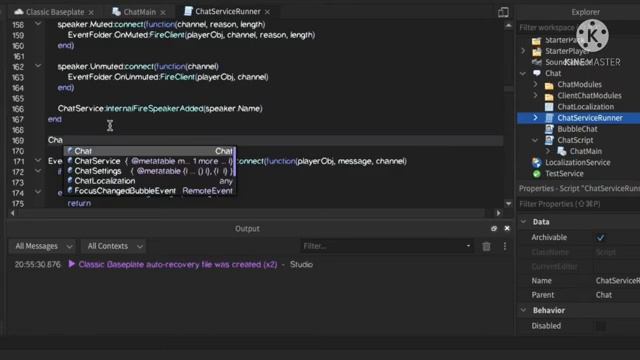Screen dimensions: 640x360
Task: Click the editor scroll up arrow
Action: pos(508,26)
